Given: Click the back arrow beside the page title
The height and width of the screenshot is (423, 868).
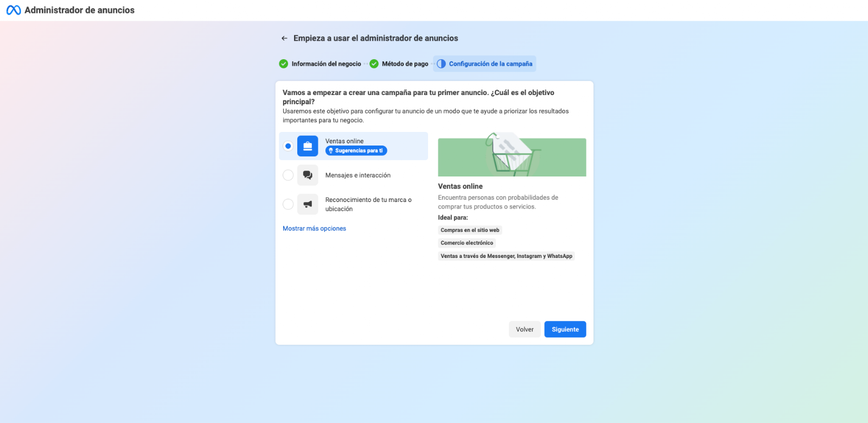Looking at the screenshot, I should [284, 39].
